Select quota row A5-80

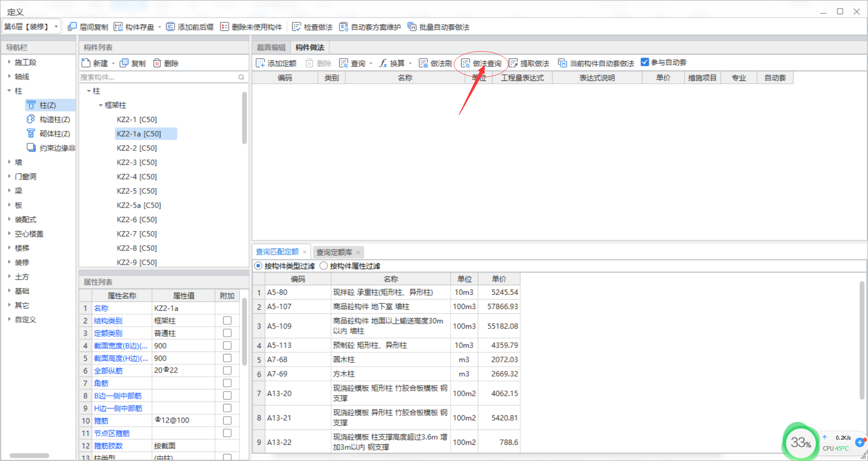pyautogui.click(x=386, y=292)
